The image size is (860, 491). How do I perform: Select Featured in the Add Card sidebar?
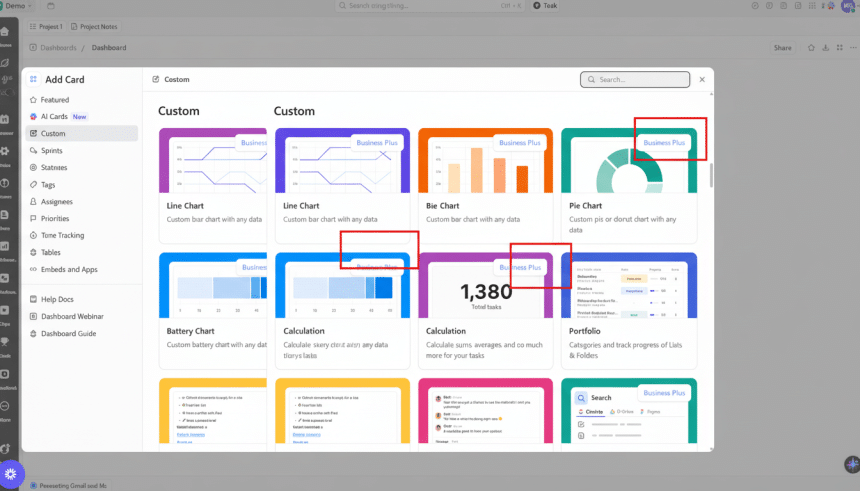tap(81, 100)
